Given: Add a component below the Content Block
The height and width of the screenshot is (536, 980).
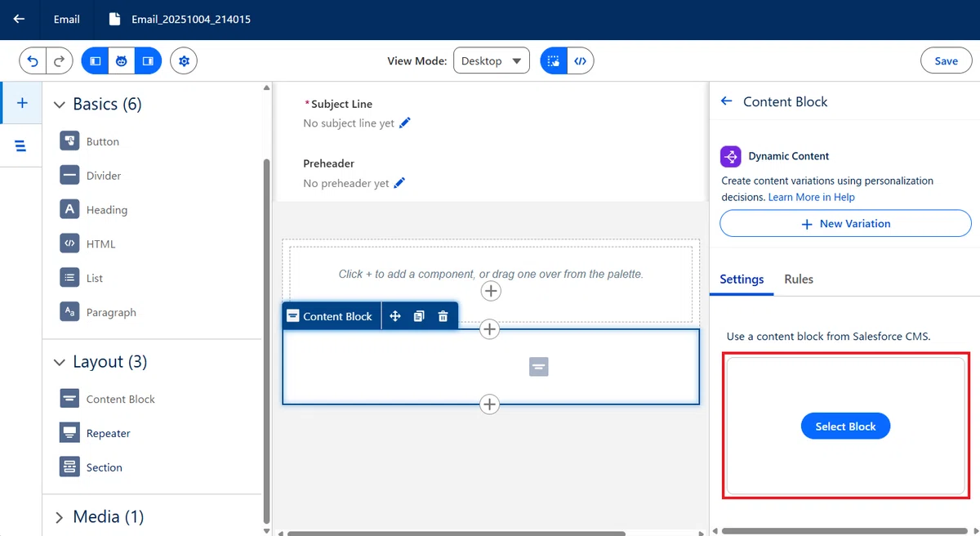Looking at the screenshot, I should (489, 404).
